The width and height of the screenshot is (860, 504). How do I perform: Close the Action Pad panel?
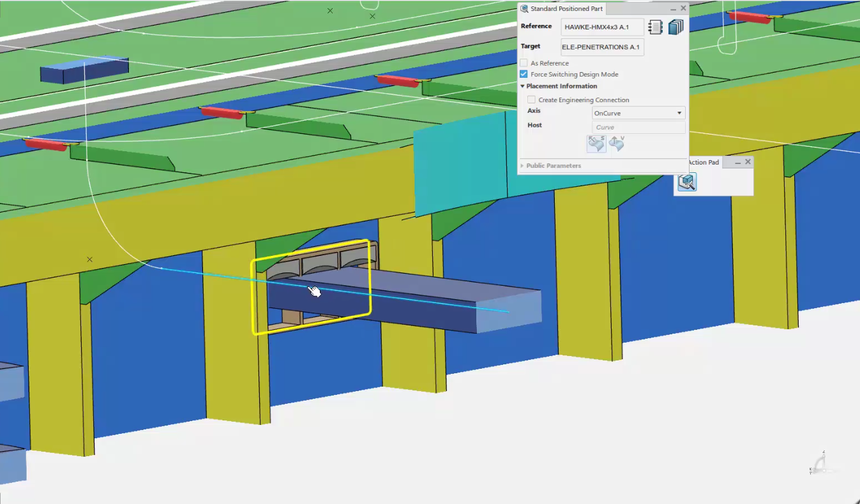pos(748,162)
